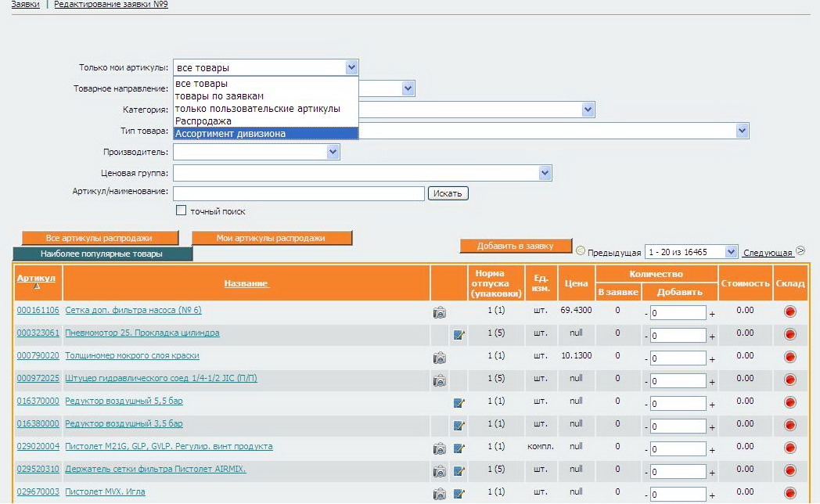Click the sort arrow under Артикул column header

point(36,287)
